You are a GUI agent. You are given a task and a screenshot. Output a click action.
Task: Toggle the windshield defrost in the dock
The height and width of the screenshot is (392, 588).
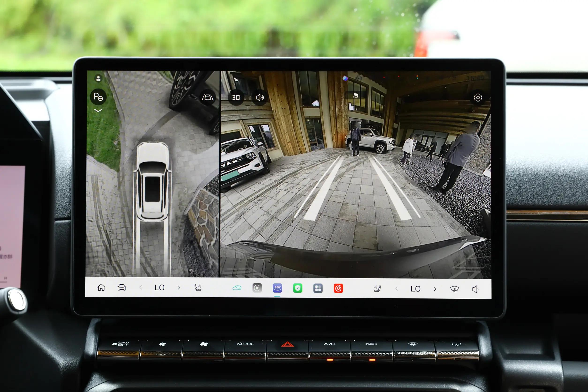click(454, 289)
